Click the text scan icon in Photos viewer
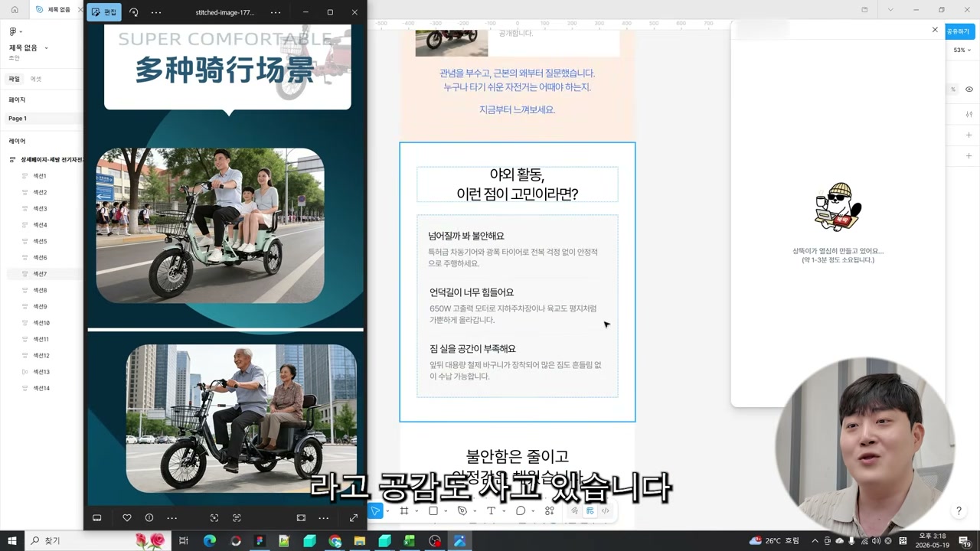Image resolution: width=980 pixels, height=551 pixels. point(237,518)
